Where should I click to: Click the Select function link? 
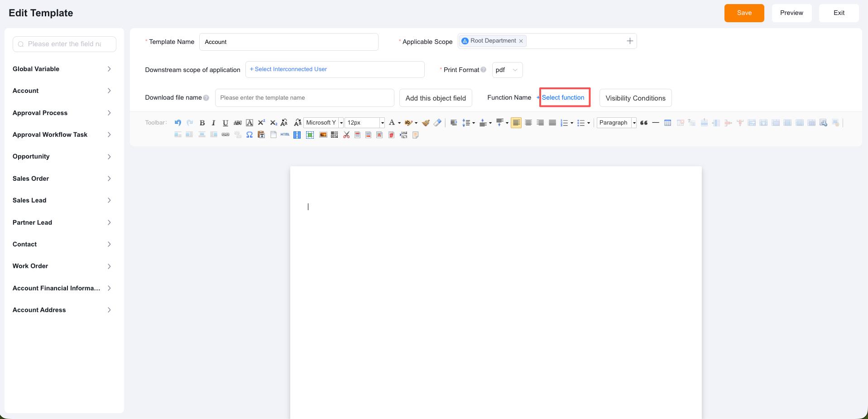pos(563,97)
